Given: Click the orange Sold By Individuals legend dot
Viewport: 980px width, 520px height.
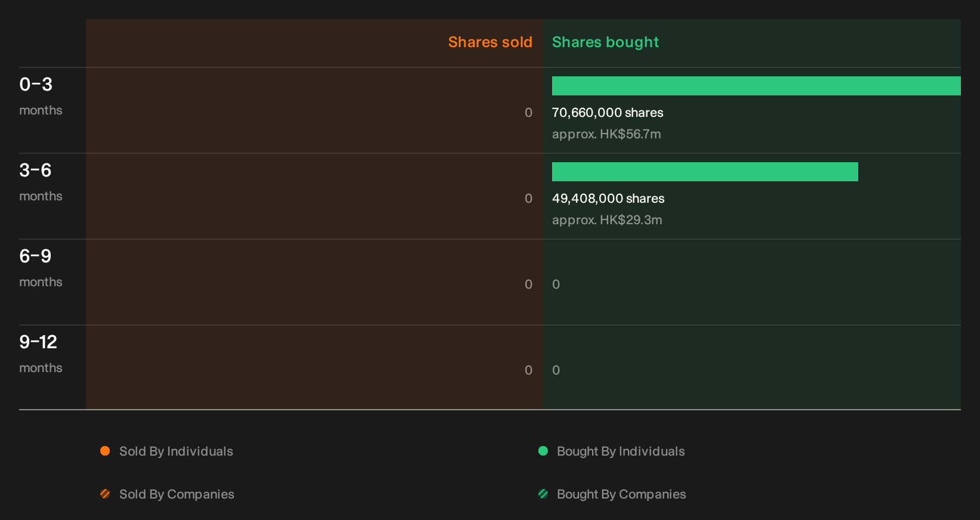Looking at the screenshot, I should click(x=105, y=451).
